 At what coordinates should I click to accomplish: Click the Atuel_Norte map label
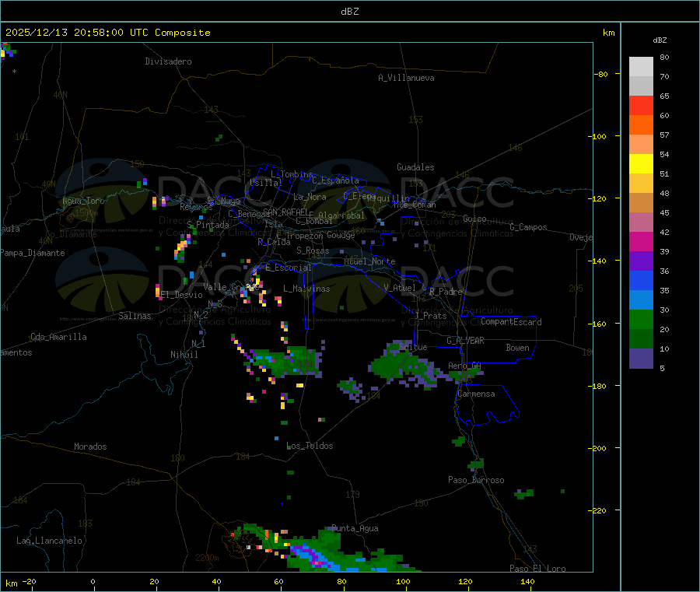click(369, 261)
